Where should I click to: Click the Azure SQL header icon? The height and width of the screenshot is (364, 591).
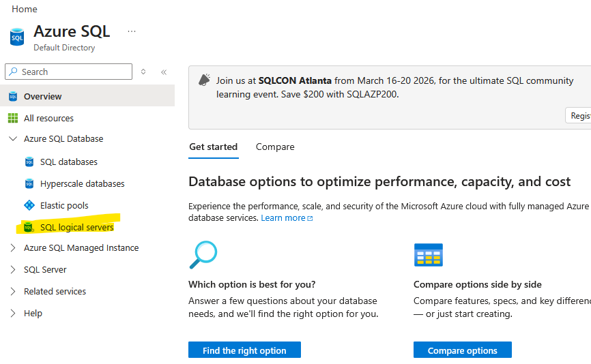pyautogui.click(x=17, y=37)
